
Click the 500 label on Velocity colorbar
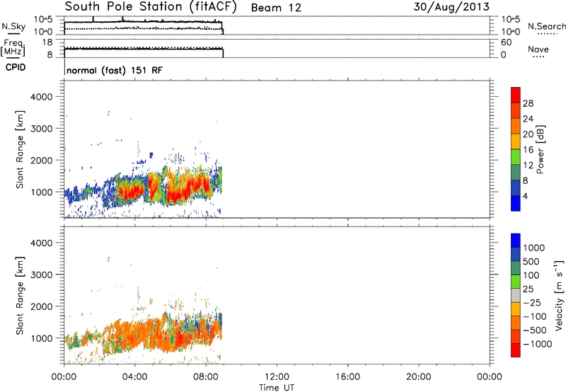531,261
